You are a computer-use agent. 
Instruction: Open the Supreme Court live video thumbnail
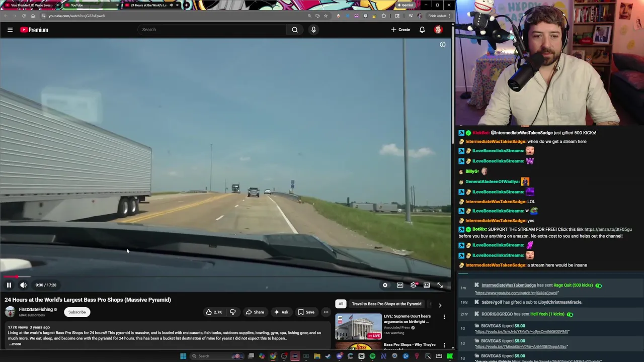point(359,327)
